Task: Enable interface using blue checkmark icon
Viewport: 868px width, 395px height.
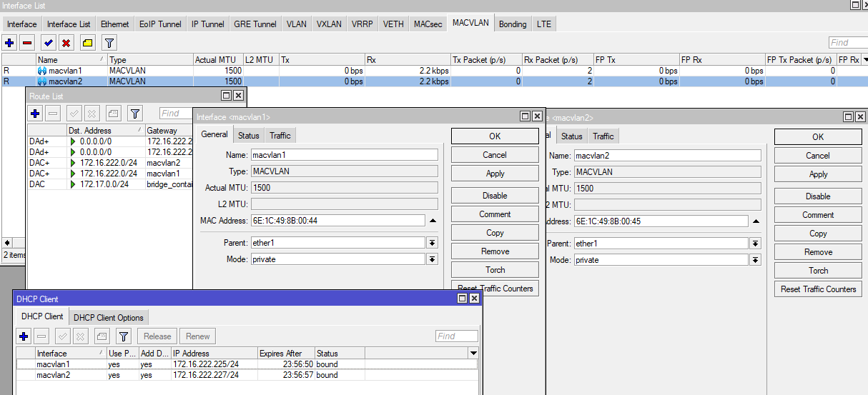Action: click(48, 43)
